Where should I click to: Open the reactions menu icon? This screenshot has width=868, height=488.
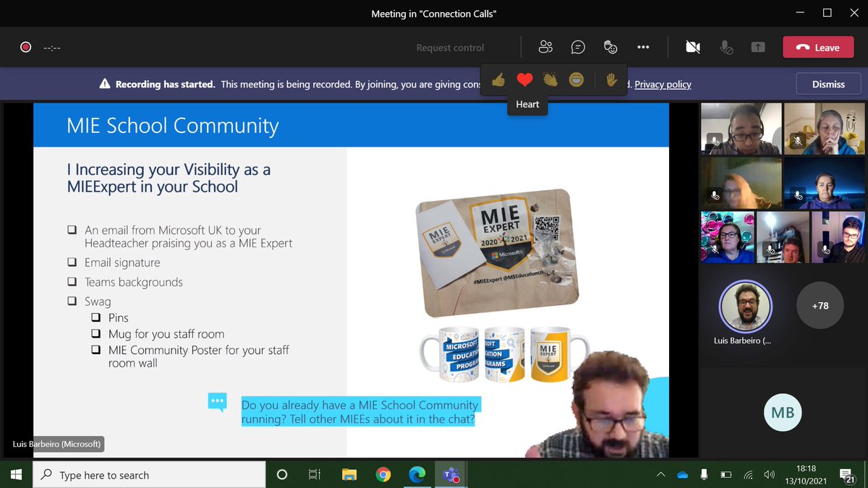point(610,48)
